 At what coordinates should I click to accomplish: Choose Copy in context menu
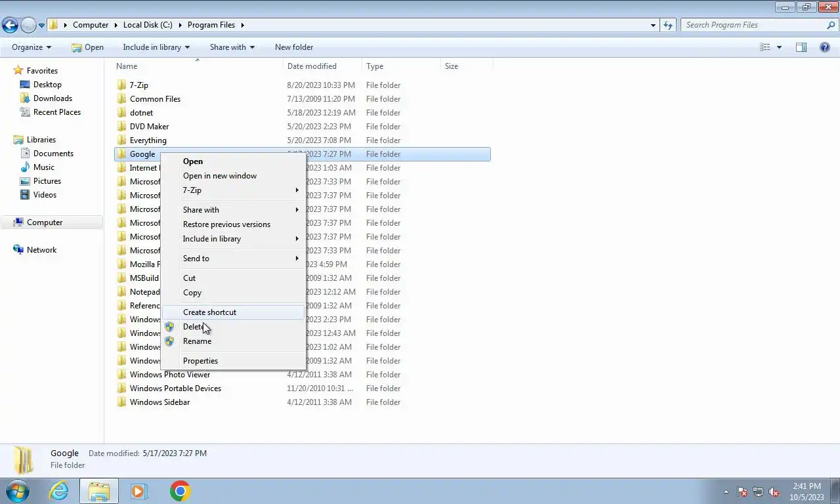click(234, 293)
